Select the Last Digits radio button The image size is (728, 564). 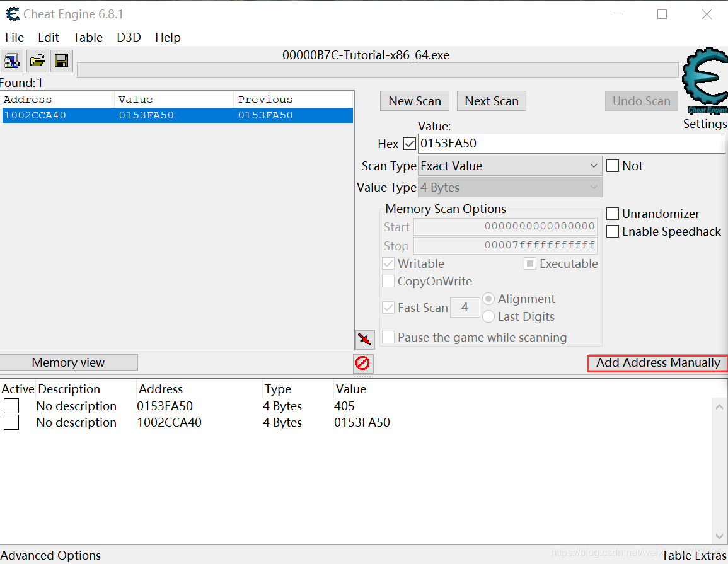pos(488,316)
